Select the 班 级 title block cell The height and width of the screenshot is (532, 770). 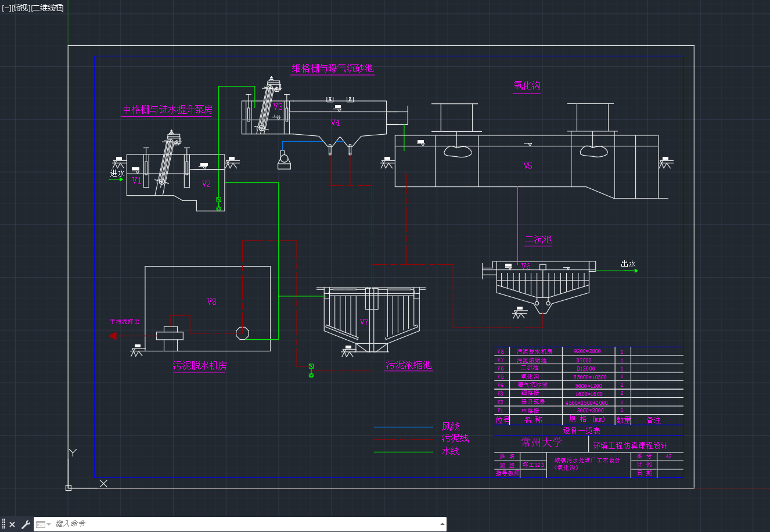507,465
